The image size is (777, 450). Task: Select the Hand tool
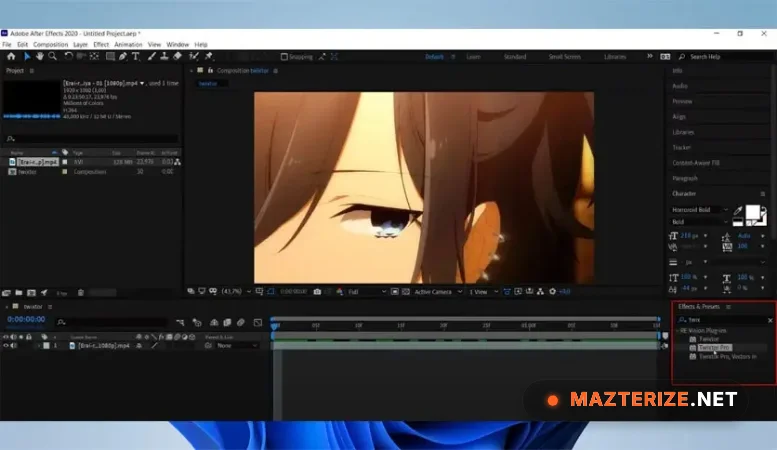(x=40, y=56)
